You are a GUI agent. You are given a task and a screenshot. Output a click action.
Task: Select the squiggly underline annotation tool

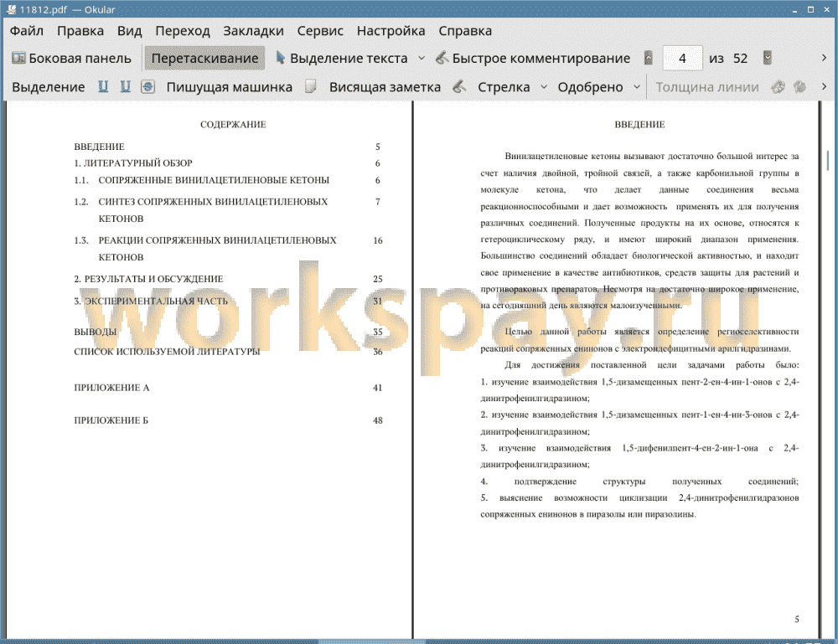(125, 87)
